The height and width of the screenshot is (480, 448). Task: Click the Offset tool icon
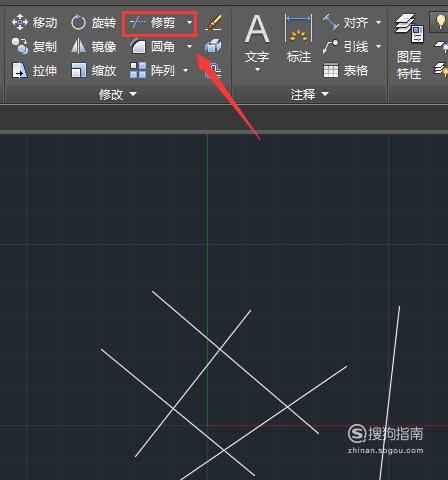point(213,71)
